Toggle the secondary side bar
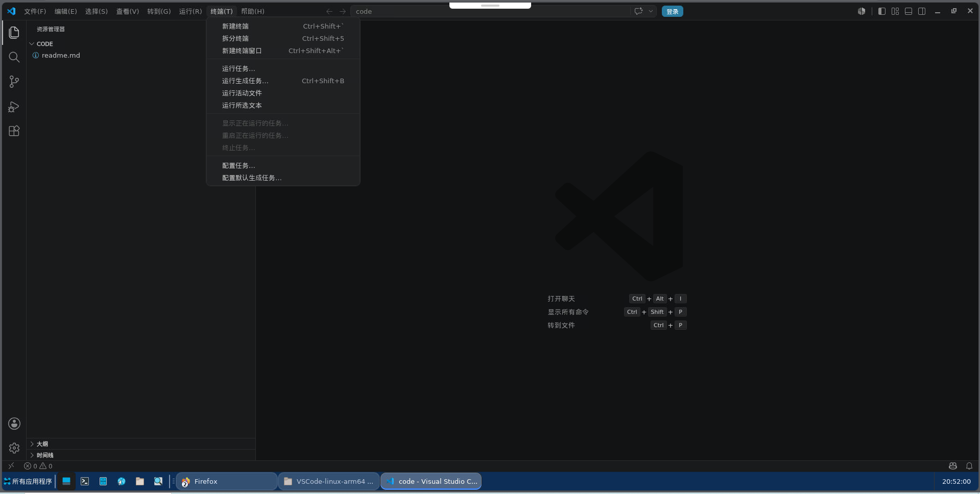 (922, 11)
